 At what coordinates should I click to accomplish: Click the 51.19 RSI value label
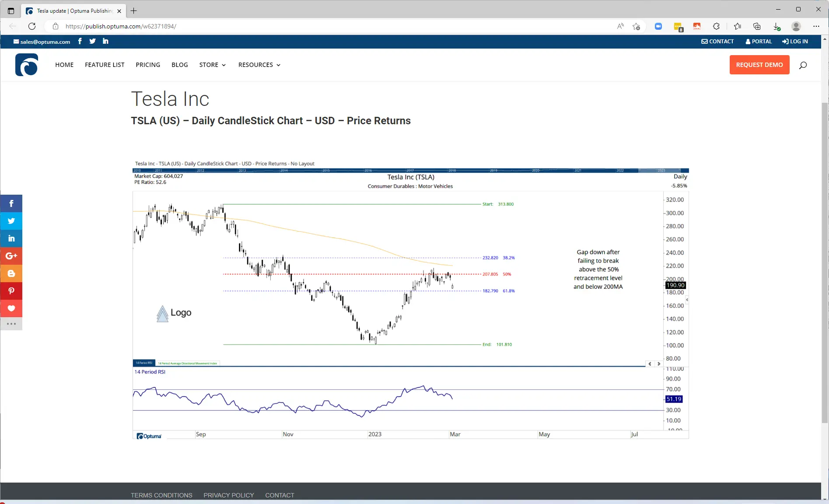point(674,399)
